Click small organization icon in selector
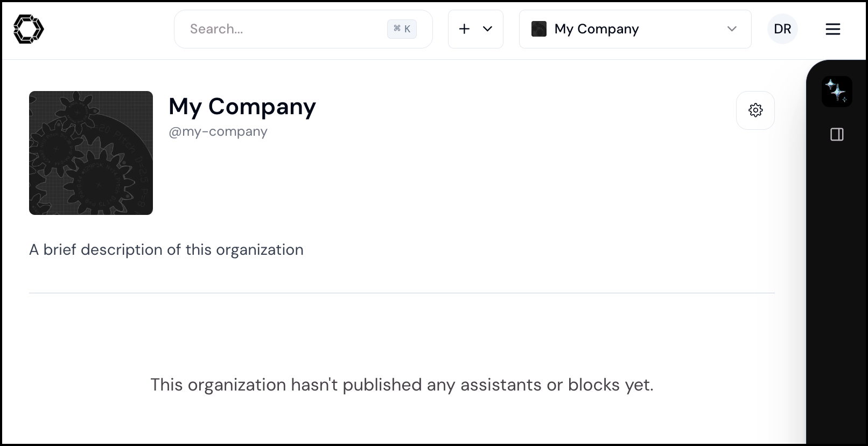This screenshot has height=446, width=868. click(539, 29)
